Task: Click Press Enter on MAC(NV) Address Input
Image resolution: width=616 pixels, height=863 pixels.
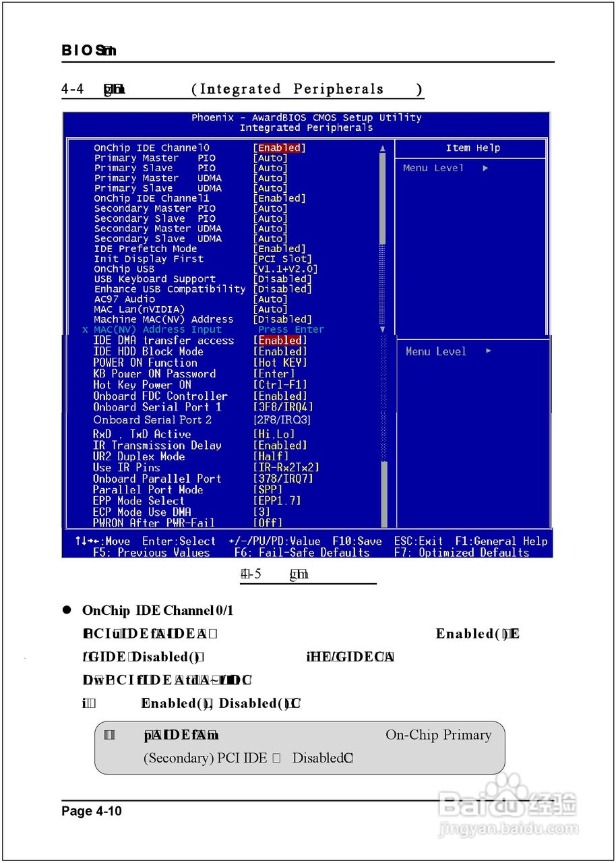Action: 291,330
